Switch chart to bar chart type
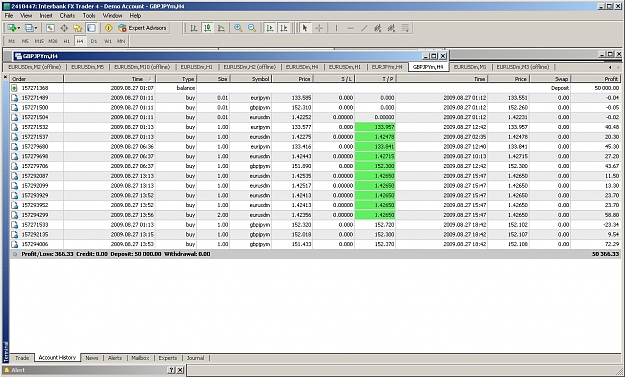Image resolution: width=625 pixels, height=377 pixels. (194, 28)
